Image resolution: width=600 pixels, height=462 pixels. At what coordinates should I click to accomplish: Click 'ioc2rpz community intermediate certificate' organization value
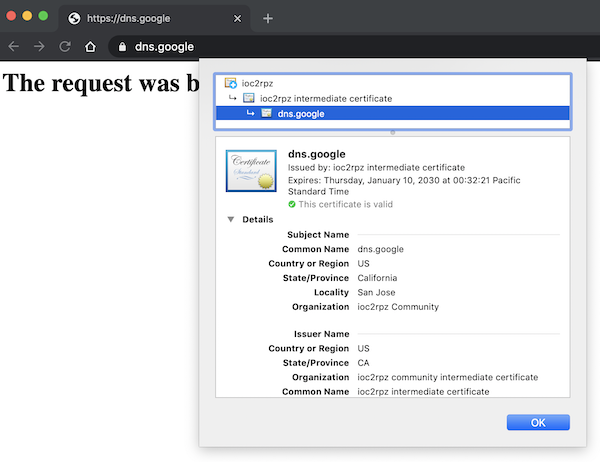click(x=448, y=377)
